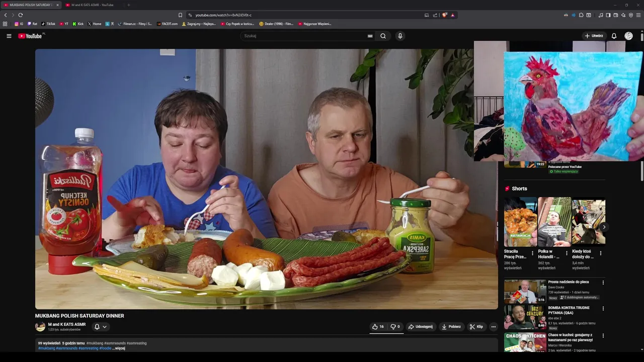This screenshot has width=644, height=362.
Task: Click the 'MUKBANG POLISH SATURDAY DINNER' title text
Action: click(79, 316)
